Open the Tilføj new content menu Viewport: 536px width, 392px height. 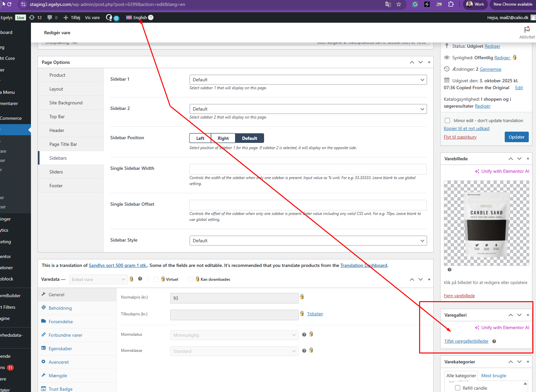click(x=72, y=17)
